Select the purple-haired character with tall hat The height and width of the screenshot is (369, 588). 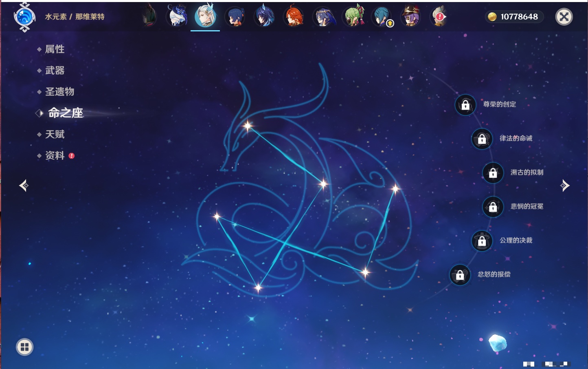tap(410, 17)
